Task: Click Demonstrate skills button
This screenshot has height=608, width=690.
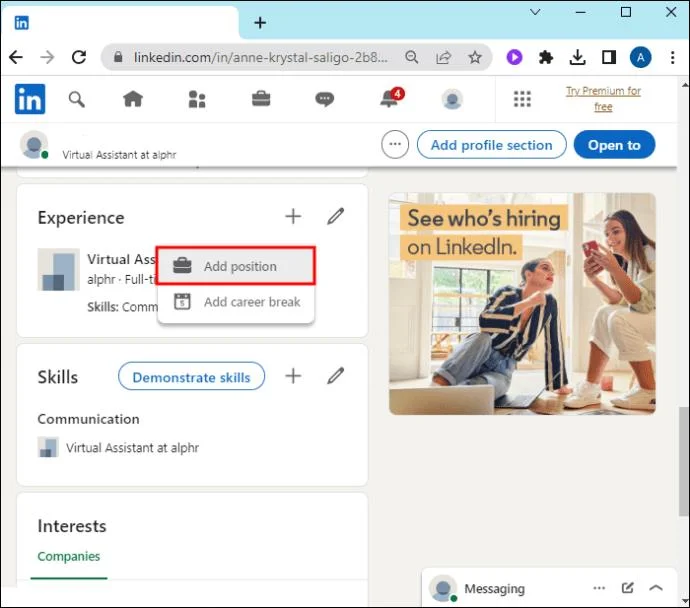Action: (x=191, y=377)
